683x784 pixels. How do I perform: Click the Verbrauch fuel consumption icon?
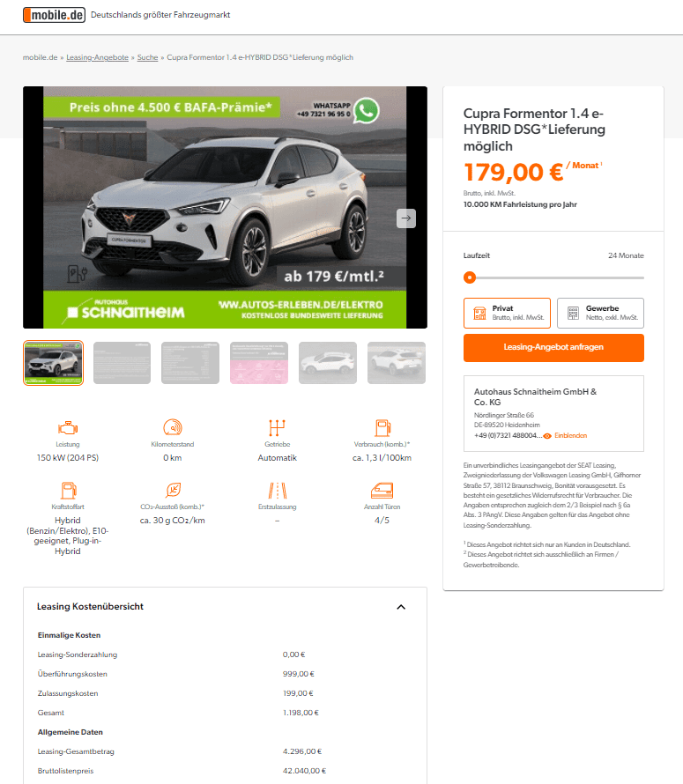[x=382, y=428]
